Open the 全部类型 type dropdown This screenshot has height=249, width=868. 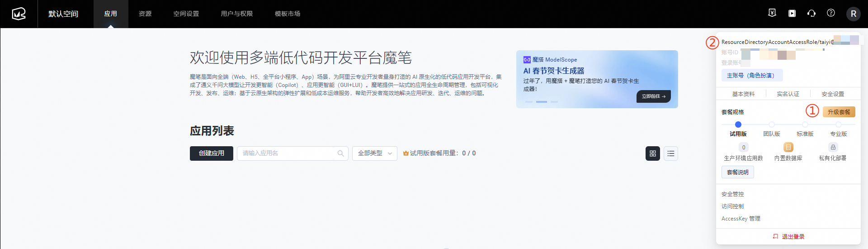375,153
